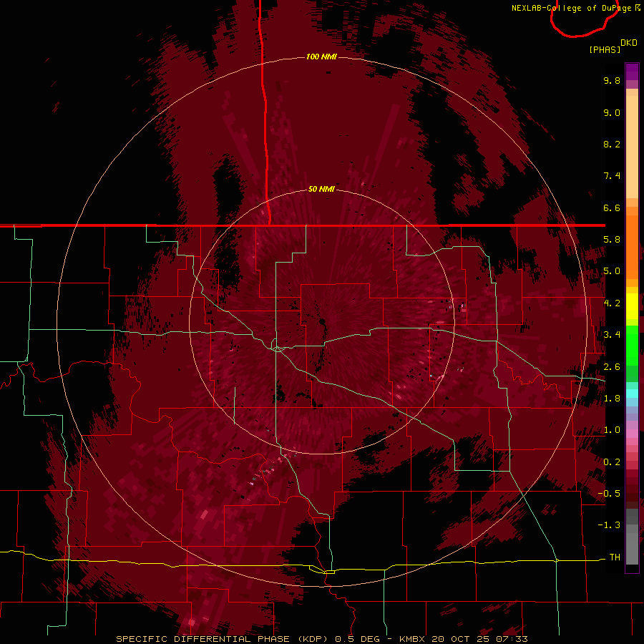Select the 5.8 scale value

612,240
